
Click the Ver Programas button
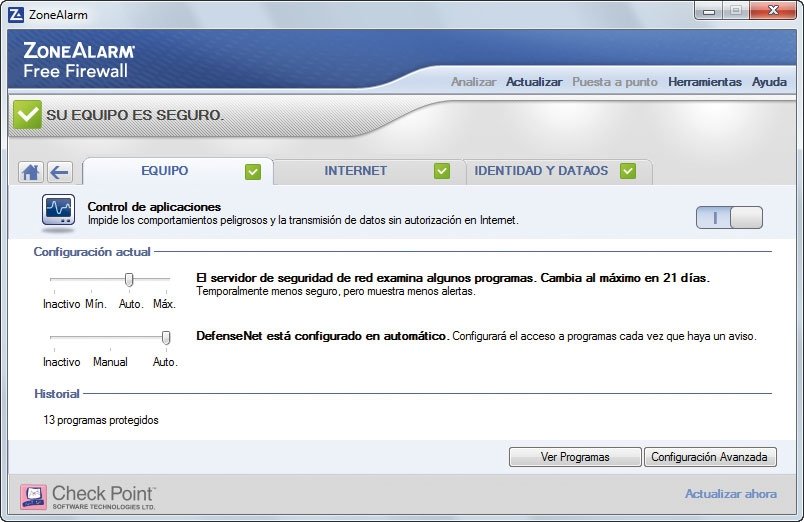[x=575, y=457]
